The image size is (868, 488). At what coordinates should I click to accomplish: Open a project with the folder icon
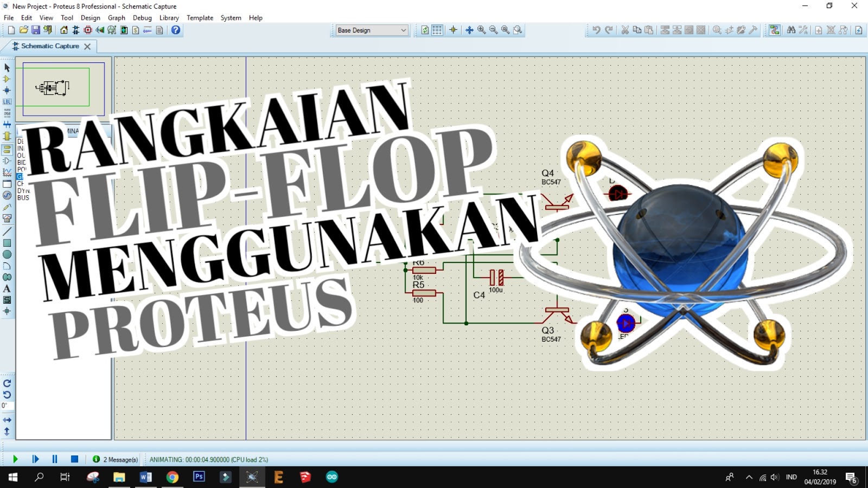tap(23, 30)
